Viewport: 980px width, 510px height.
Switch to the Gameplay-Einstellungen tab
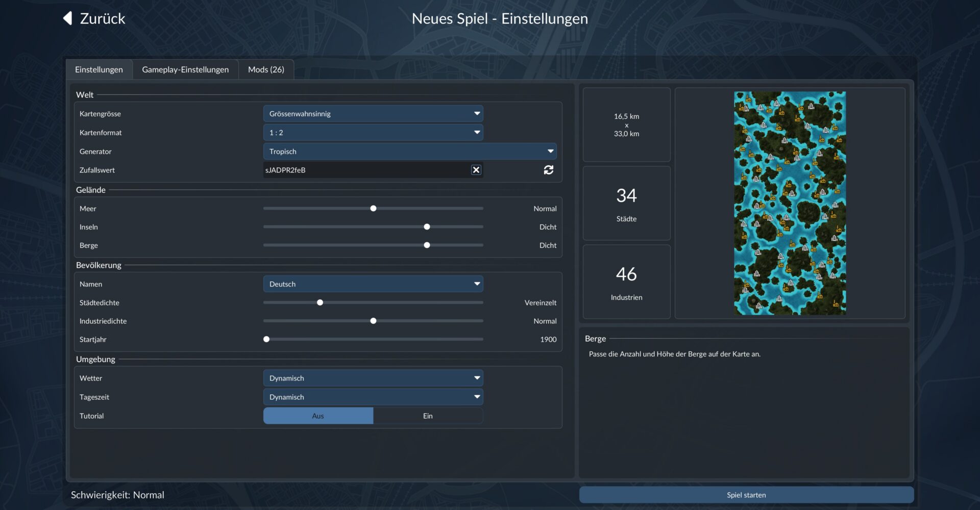coord(185,69)
